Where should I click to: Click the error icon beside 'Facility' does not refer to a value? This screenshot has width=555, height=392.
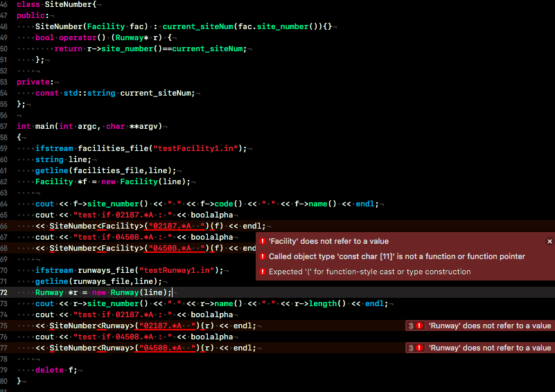click(263, 241)
